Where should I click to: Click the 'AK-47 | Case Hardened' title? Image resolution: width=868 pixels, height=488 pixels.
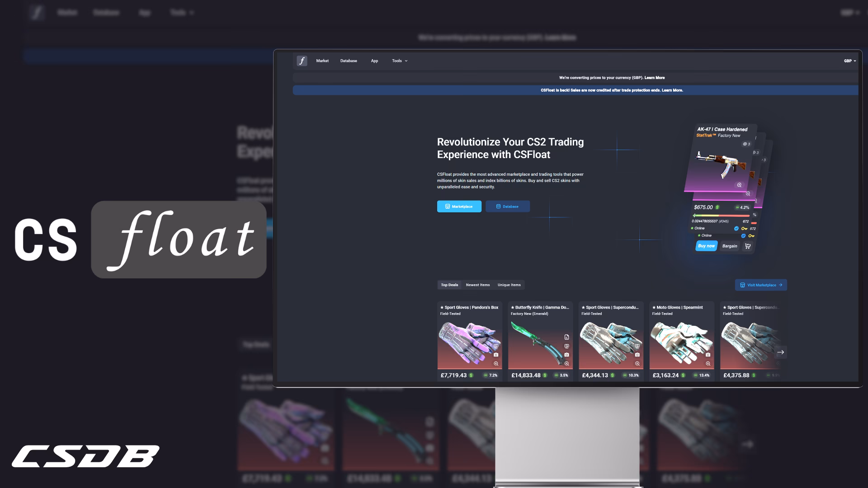click(722, 129)
